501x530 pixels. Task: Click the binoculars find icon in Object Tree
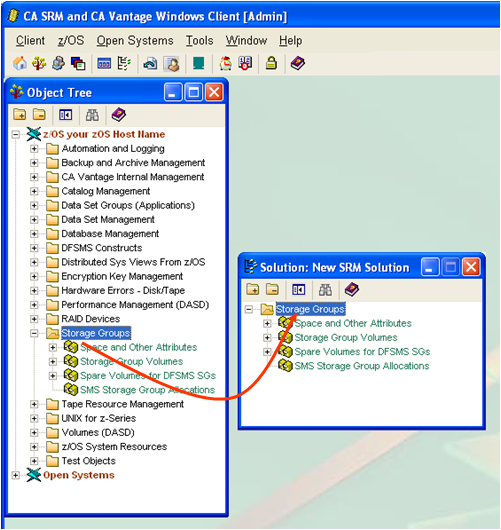click(92, 115)
